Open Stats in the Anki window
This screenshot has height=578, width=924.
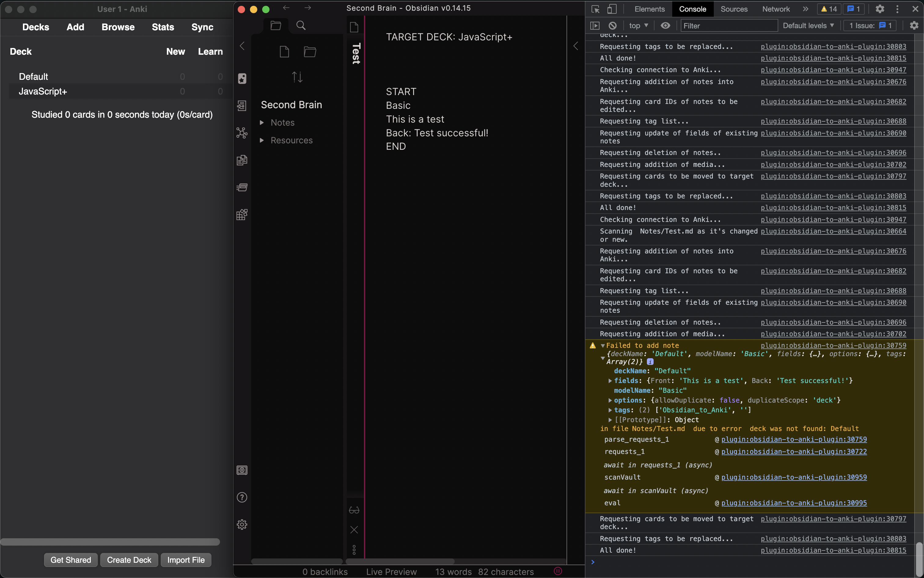(163, 27)
